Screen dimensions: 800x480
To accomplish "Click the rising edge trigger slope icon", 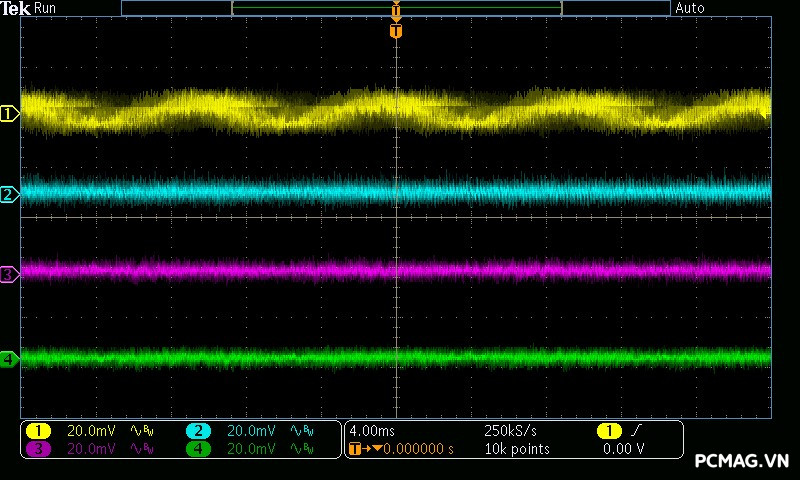I will tap(638, 431).
